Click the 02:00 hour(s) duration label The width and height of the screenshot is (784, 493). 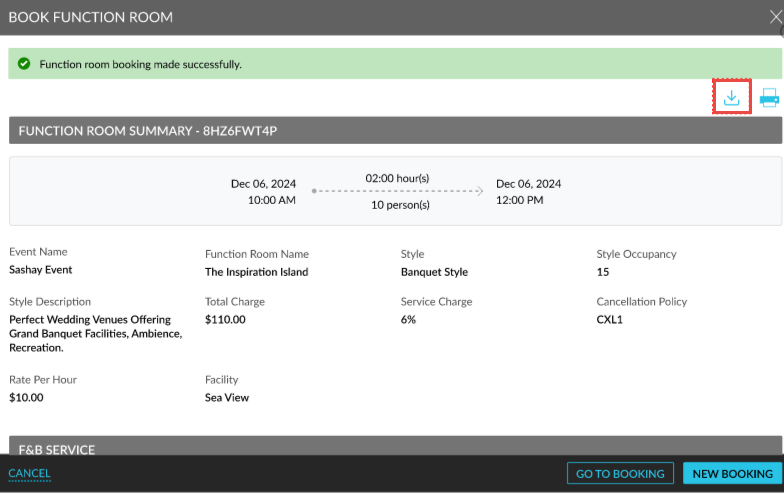point(397,178)
